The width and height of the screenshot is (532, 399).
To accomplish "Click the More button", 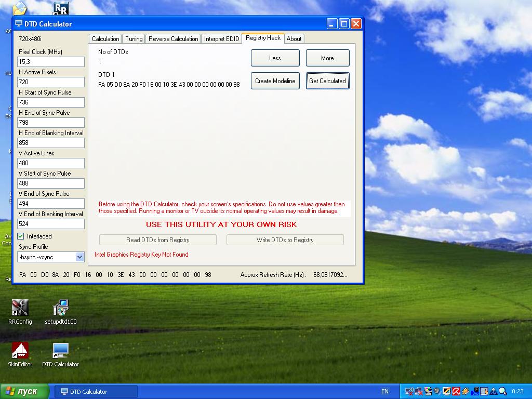I will pyautogui.click(x=327, y=58).
